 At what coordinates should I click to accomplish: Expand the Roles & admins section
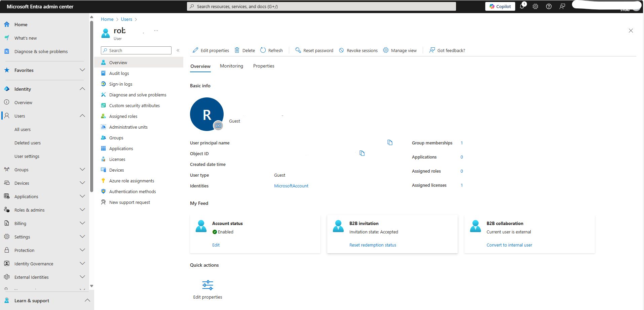coord(82,210)
